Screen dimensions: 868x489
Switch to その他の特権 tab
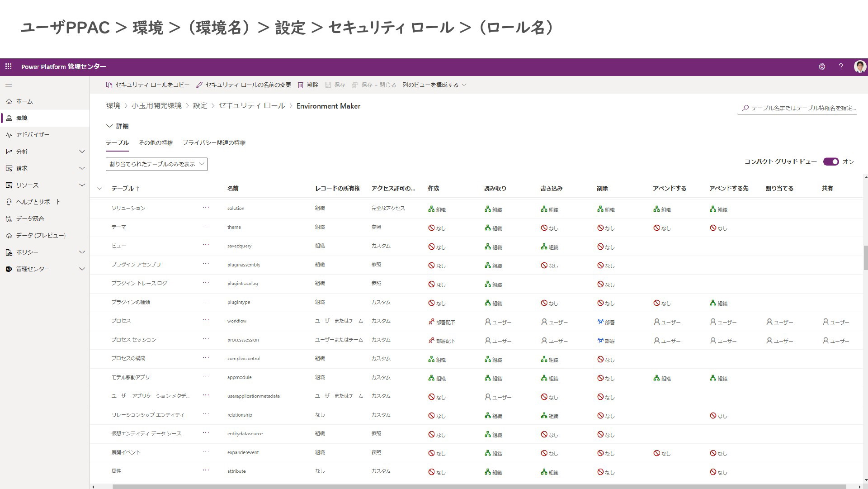click(x=156, y=143)
